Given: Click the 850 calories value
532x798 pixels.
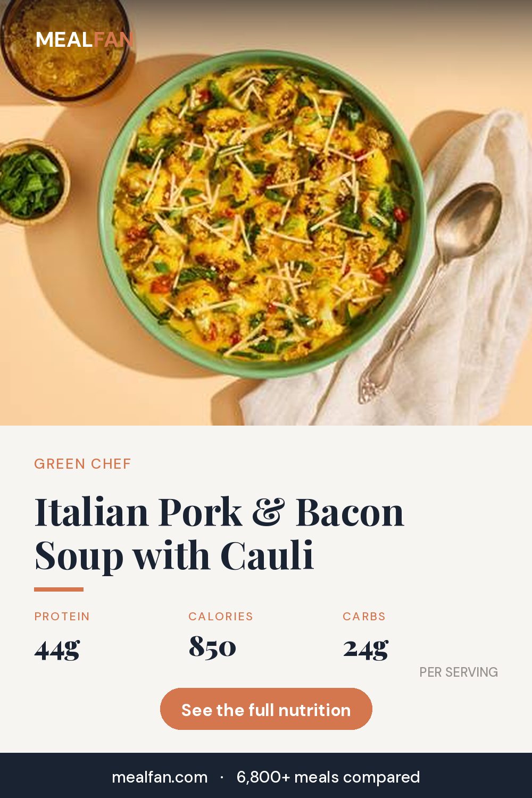Looking at the screenshot, I should coord(212,647).
